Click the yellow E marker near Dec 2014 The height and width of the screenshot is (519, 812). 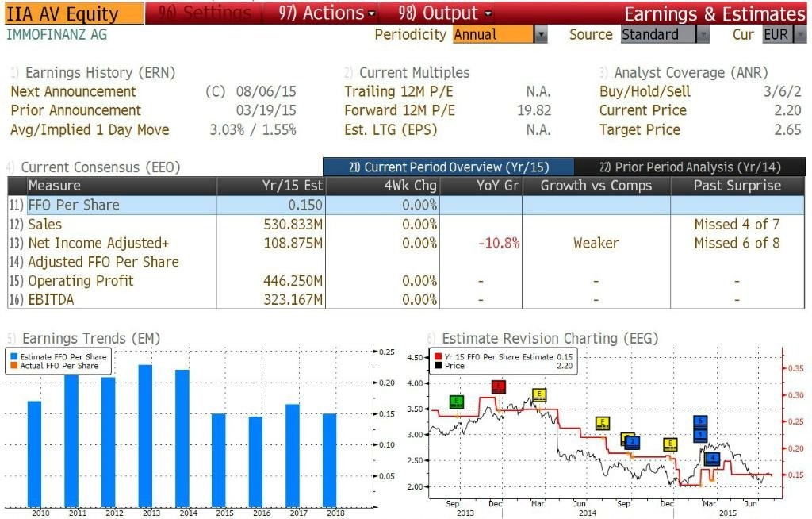670,444
